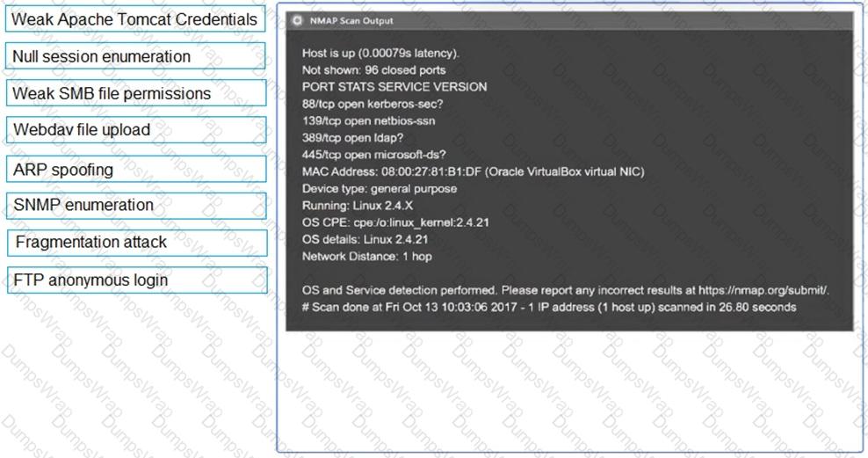Click the Host is up latency line
The image size is (868, 458).
point(380,54)
